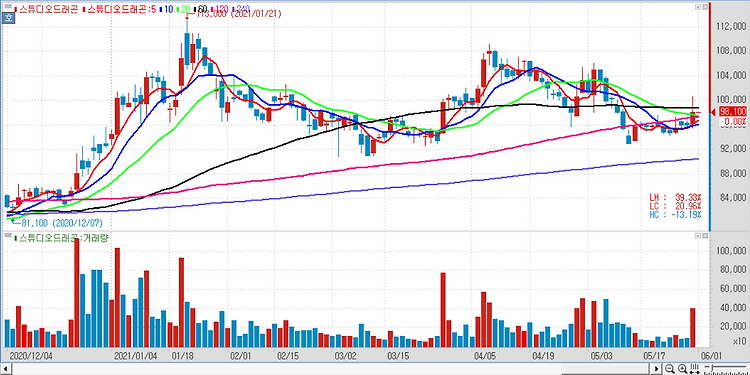Select the 스튜디오드래곤:거래량 volume legend

pyautogui.click(x=61, y=237)
